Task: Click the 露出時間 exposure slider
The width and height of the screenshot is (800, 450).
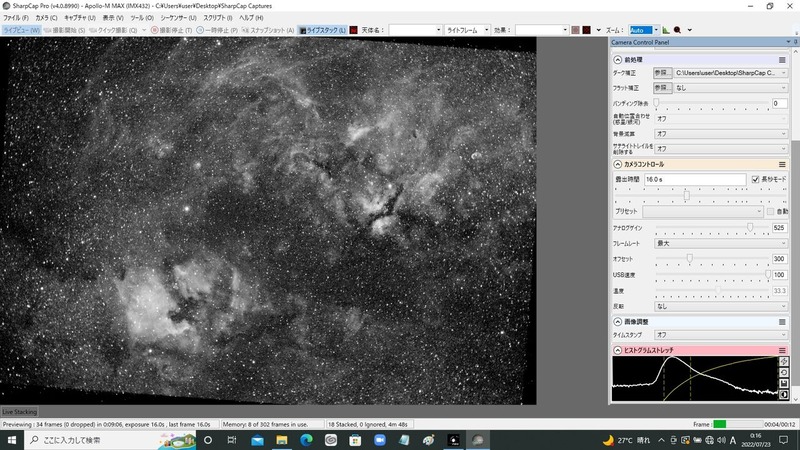Action: [x=700, y=195]
